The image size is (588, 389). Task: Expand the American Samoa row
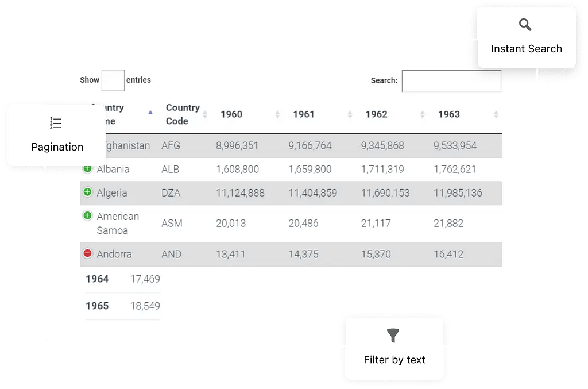click(x=87, y=216)
